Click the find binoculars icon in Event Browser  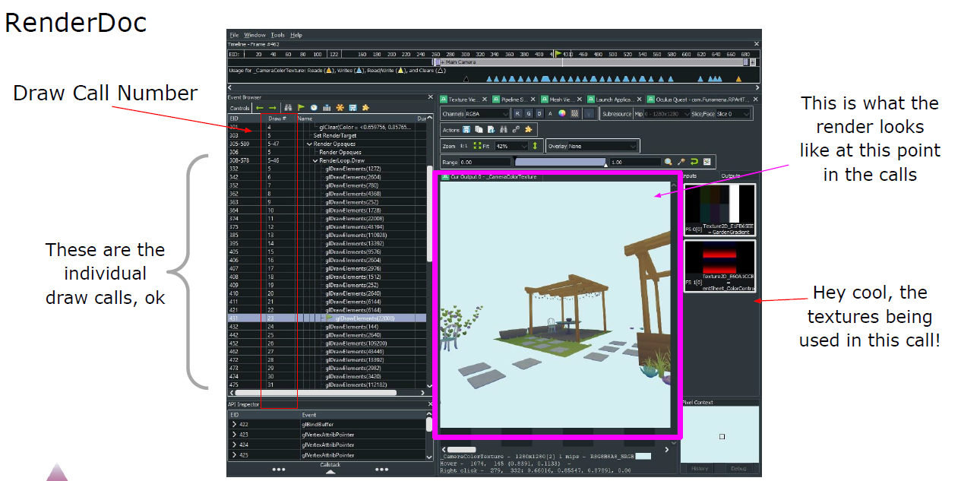(288, 107)
